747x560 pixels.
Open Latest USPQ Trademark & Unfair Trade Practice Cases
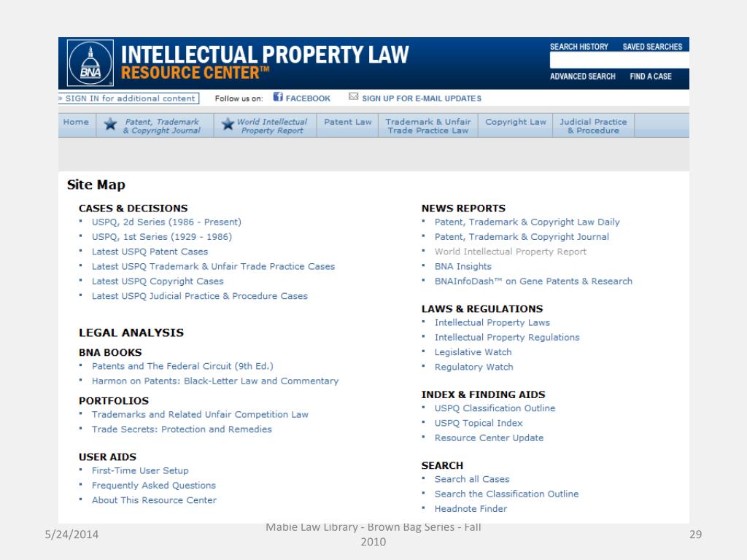pos(213,266)
